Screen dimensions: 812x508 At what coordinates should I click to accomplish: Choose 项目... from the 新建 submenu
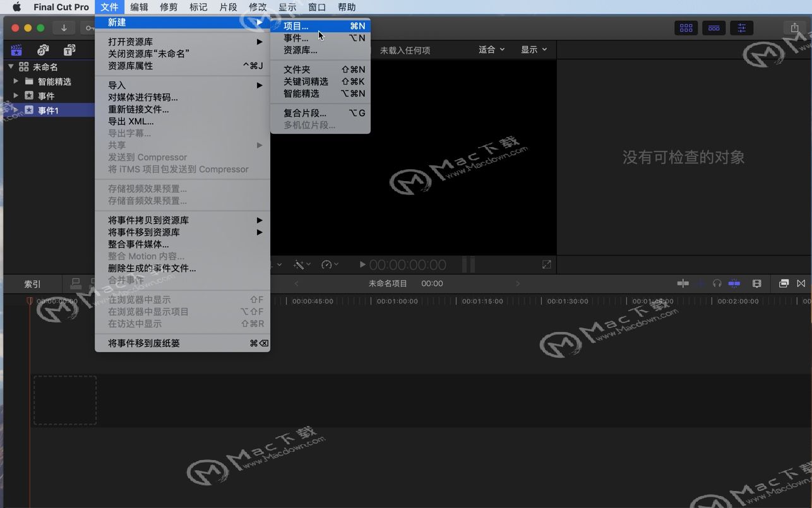[x=320, y=26]
